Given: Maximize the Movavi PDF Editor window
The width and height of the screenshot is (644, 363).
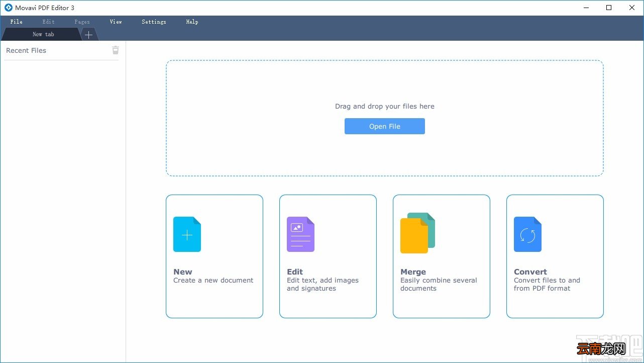Looking at the screenshot, I should (609, 8).
